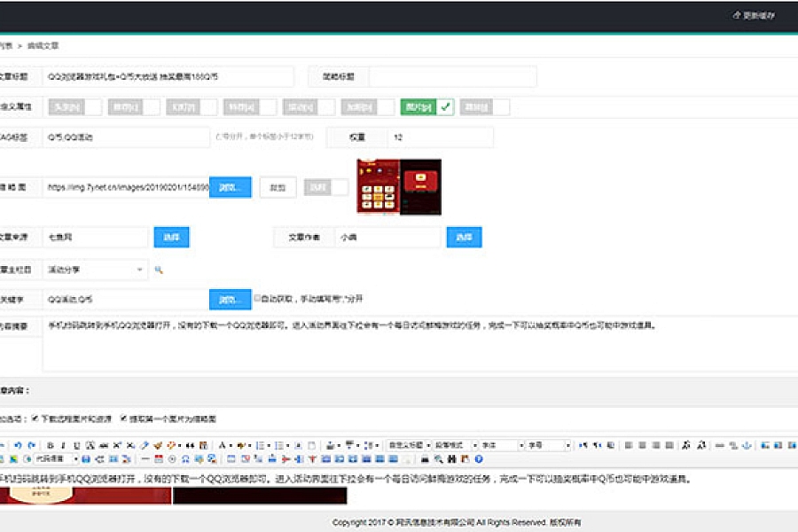Screen dimensions: 798x532
Task: Disable the green 图片[p] attribute flag
Action: [x=427, y=107]
